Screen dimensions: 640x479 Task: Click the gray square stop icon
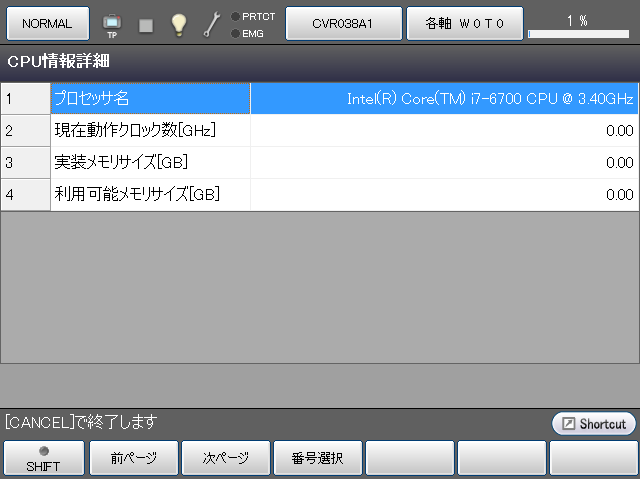point(146,24)
